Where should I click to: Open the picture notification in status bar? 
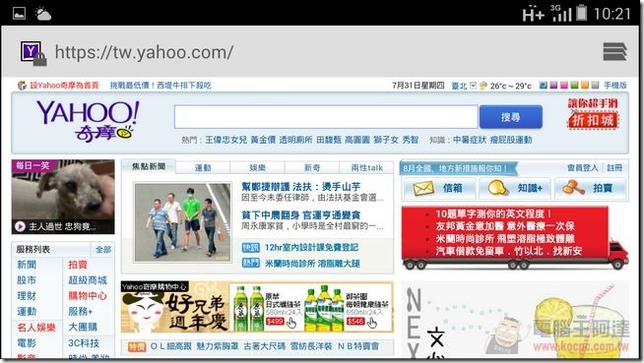click(19, 14)
